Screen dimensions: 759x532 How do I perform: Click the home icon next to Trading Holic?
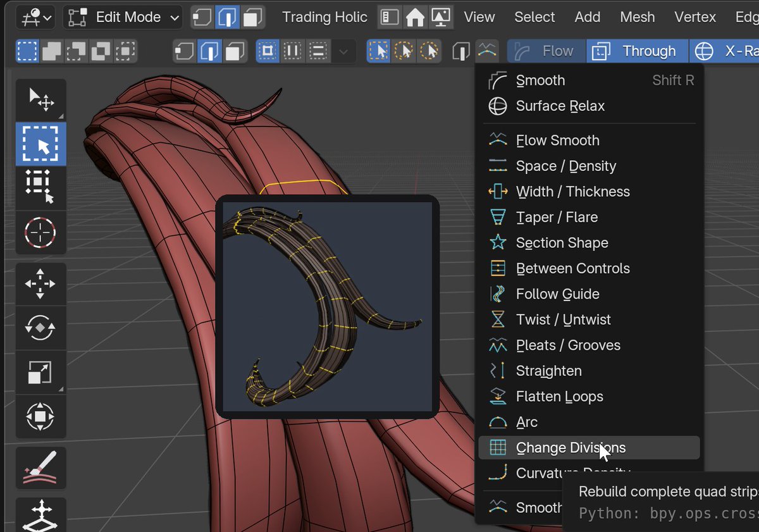coord(415,17)
